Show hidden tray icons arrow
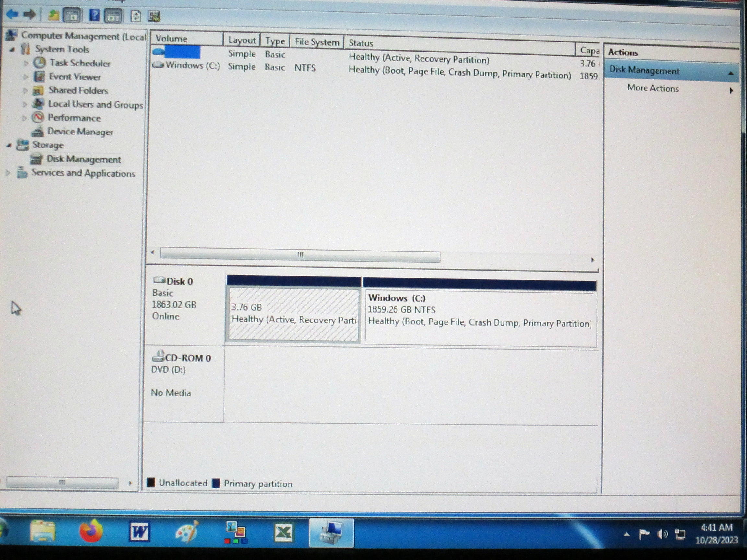 (626, 534)
